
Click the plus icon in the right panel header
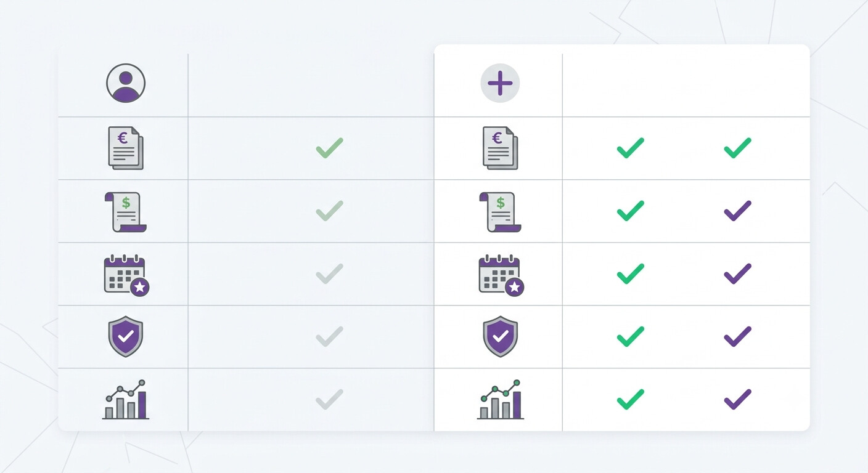[500, 83]
